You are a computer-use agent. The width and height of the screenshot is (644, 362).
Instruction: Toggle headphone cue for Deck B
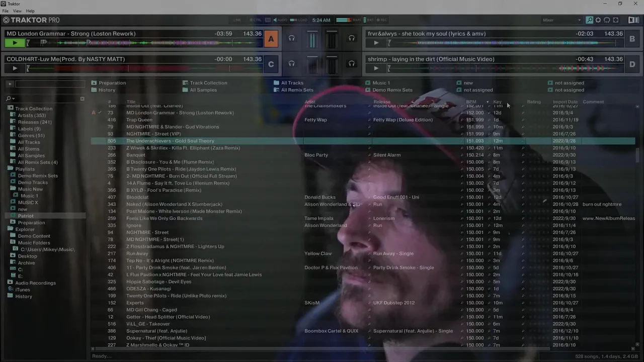pyautogui.click(x=352, y=38)
